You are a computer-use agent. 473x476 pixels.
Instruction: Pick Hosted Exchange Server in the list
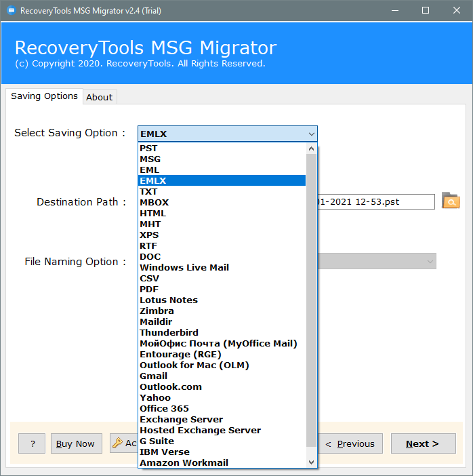[222, 430]
